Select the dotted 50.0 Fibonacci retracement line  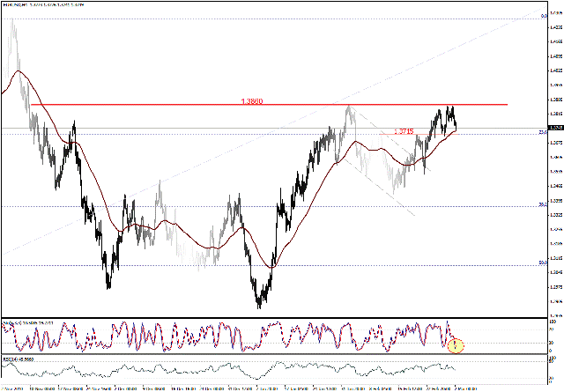[x=132, y=264]
